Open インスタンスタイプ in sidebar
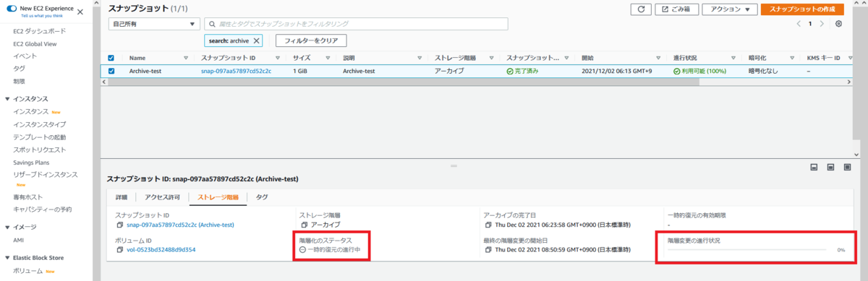The height and width of the screenshot is (281, 868). point(39,124)
